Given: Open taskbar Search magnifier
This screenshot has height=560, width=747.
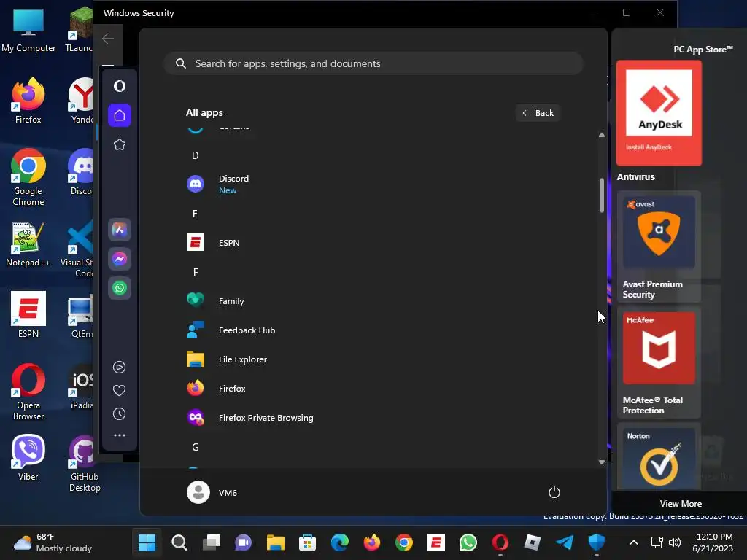Looking at the screenshot, I should 179,542.
